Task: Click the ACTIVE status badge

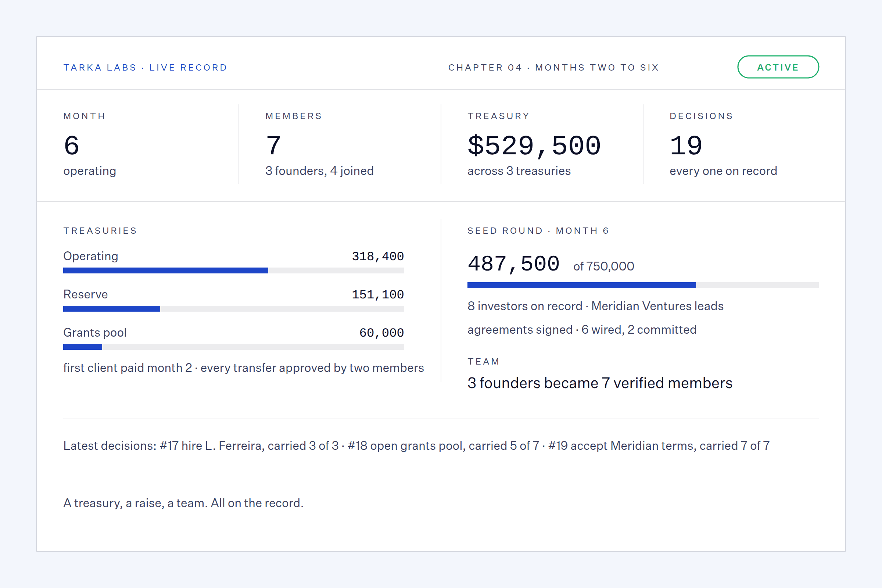Action: pyautogui.click(x=778, y=67)
